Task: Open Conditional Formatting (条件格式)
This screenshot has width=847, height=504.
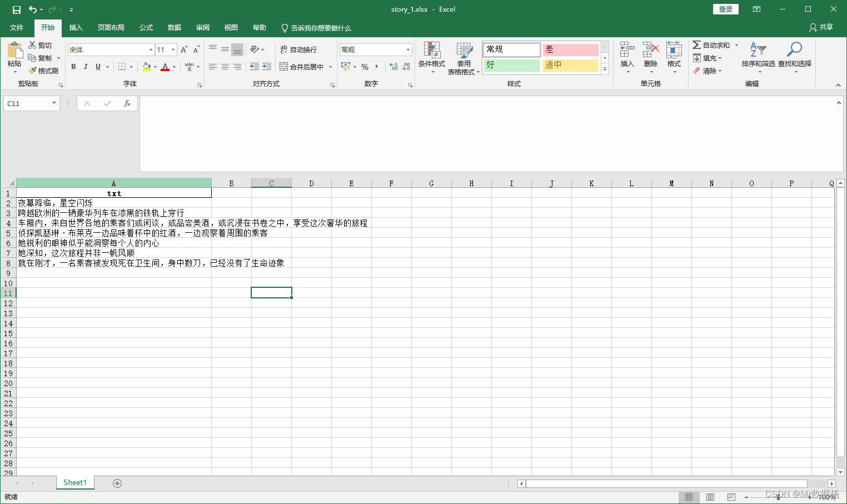Action: click(432, 58)
